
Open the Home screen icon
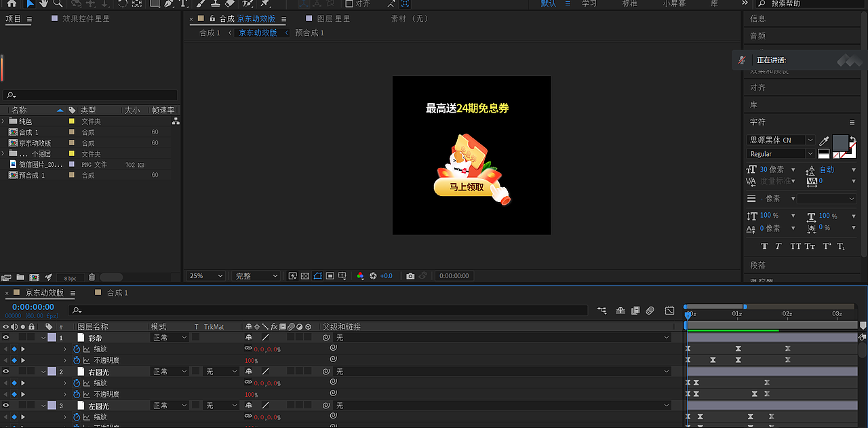point(12,3)
